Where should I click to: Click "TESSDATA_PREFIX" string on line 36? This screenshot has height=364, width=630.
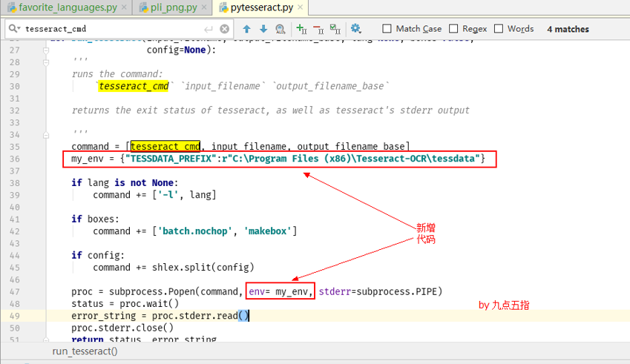point(171,159)
